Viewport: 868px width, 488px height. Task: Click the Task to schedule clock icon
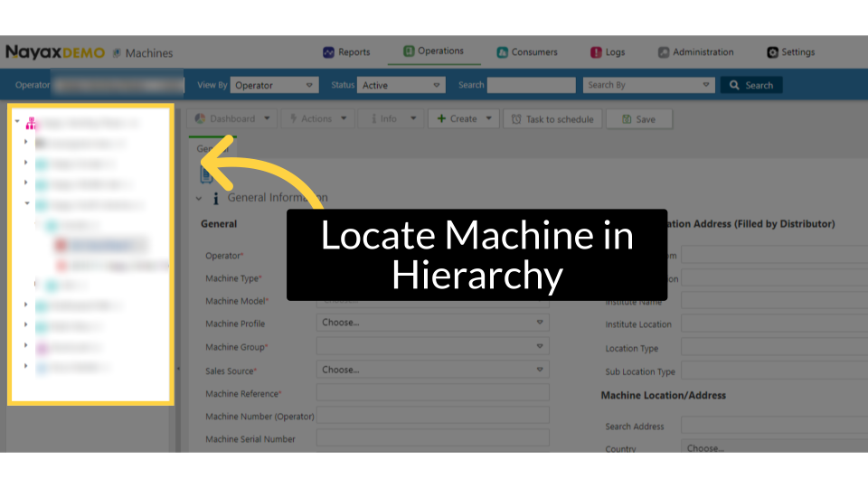click(x=516, y=119)
